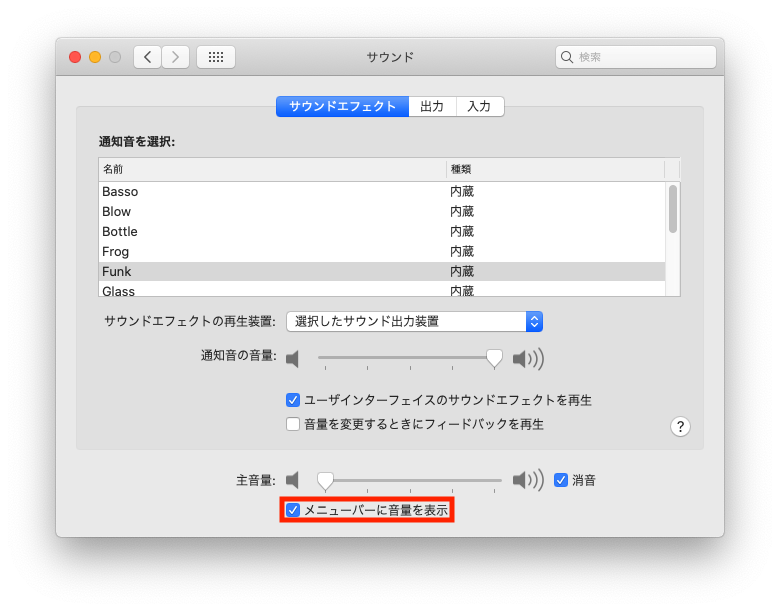Click the quiet speaker icon beside 通知音の音量

(x=292, y=358)
